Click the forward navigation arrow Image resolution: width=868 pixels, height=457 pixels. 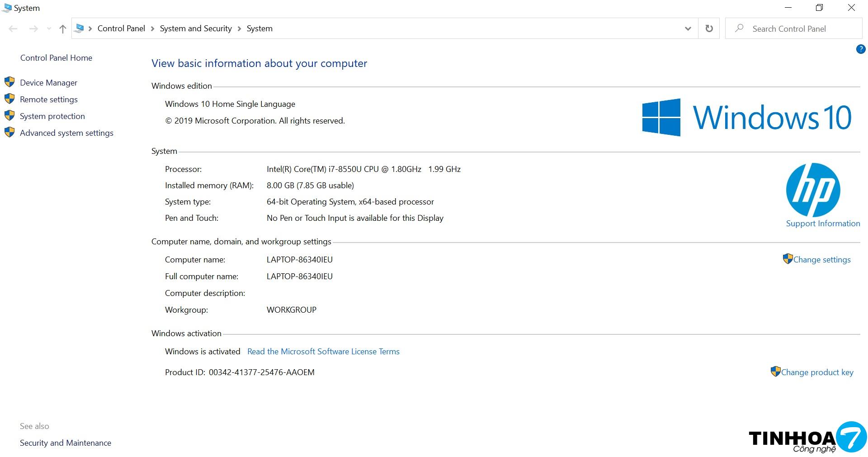tap(33, 29)
